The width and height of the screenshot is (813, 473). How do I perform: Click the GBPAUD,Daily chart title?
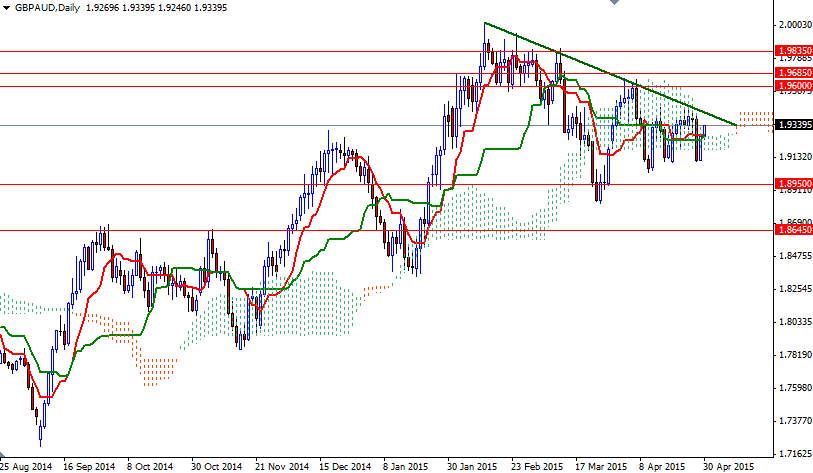pos(47,8)
